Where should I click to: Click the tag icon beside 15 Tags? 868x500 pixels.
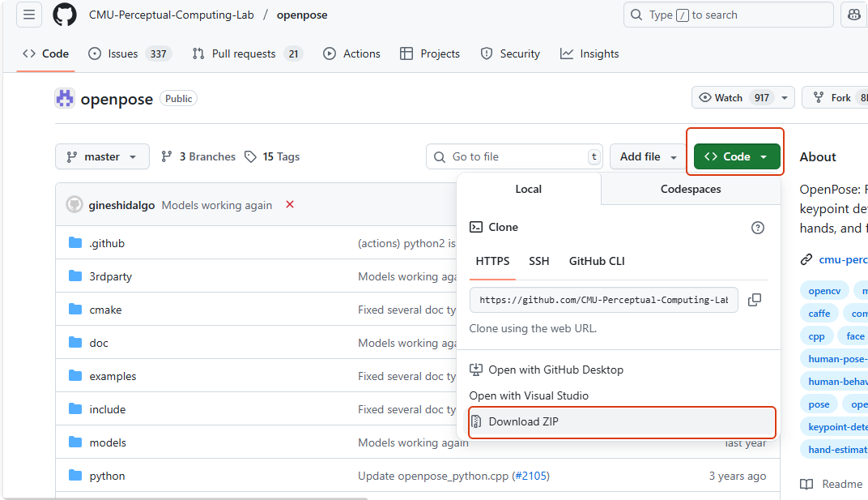pos(251,157)
